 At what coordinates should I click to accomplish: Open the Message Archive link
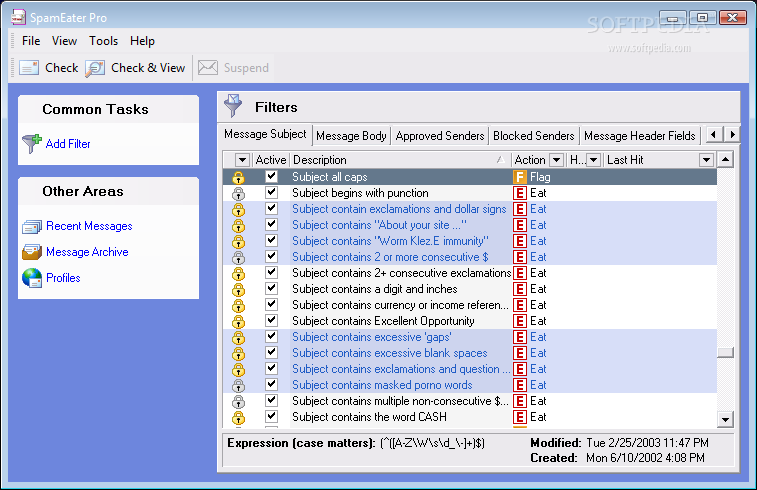pyautogui.click(x=87, y=252)
